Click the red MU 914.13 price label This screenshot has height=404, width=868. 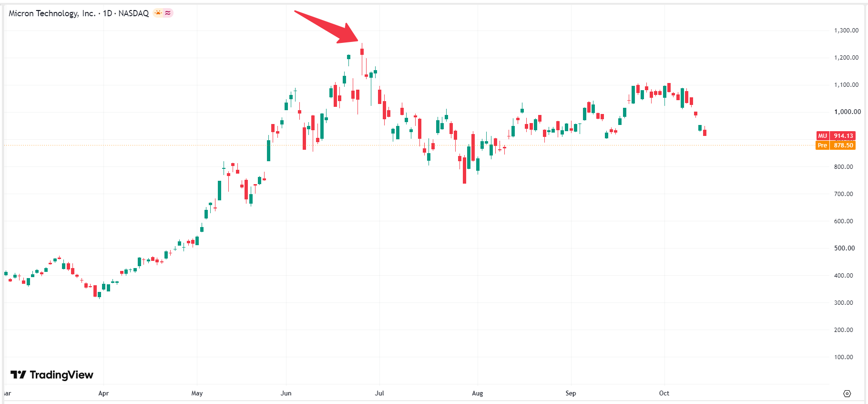tap(836, 136)
